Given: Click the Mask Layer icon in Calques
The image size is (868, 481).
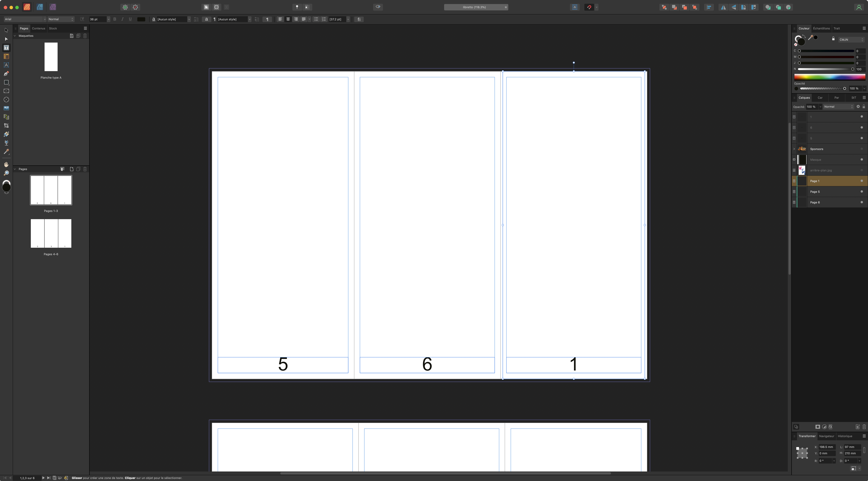Looking at the screenshot, I should pyautogui.click(x=818, y=427).
